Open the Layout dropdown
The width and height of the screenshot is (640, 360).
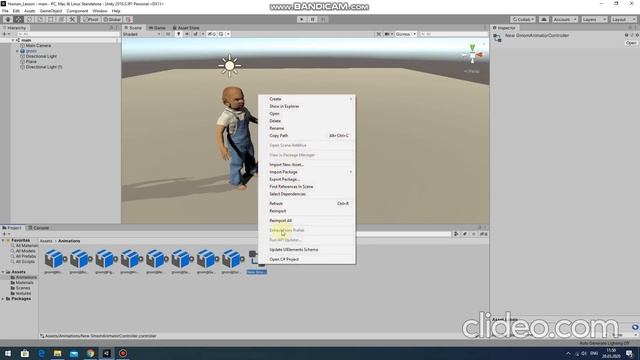(x=623, y=19)
